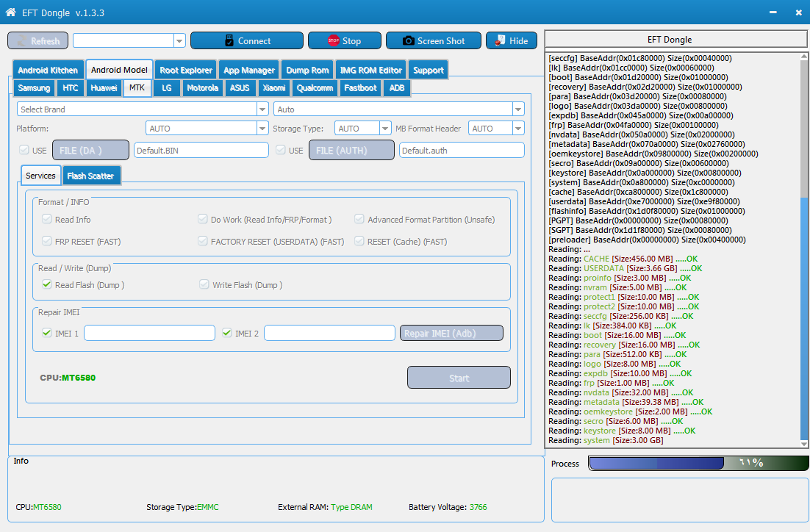
Task: Open the Root Explorer tab
Action: point(186,71)
